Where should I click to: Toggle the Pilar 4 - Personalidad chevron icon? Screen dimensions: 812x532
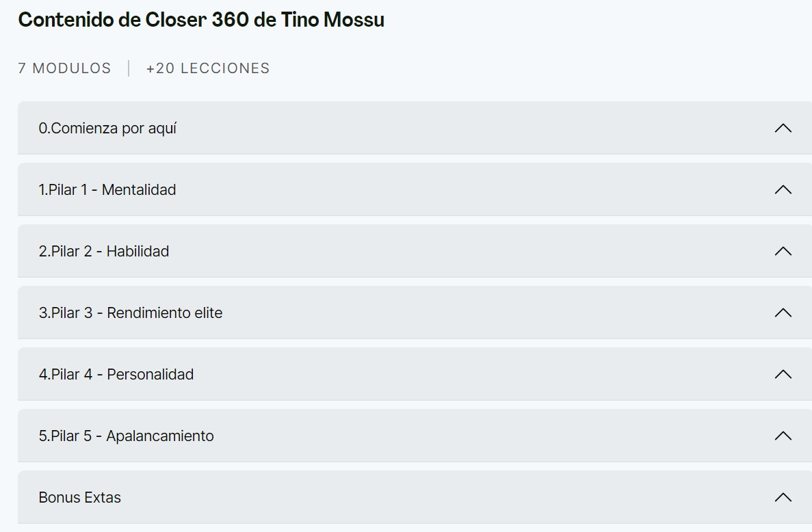tap(783, 375)
